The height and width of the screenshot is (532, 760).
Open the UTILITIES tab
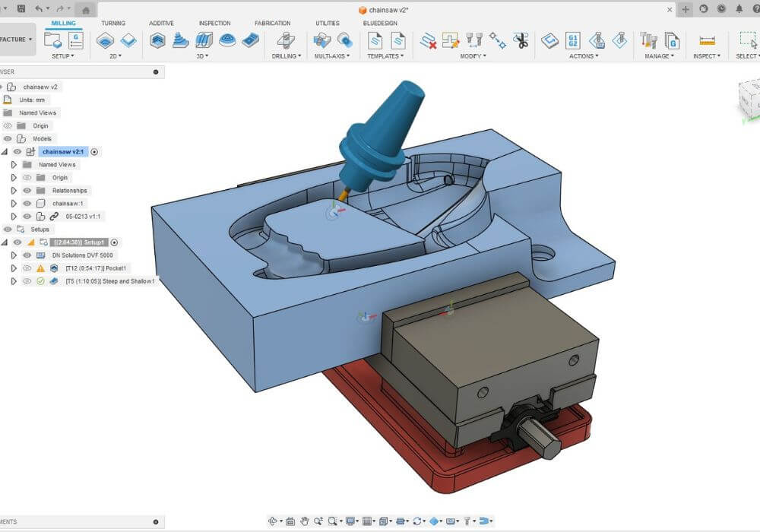pos(327,23)
